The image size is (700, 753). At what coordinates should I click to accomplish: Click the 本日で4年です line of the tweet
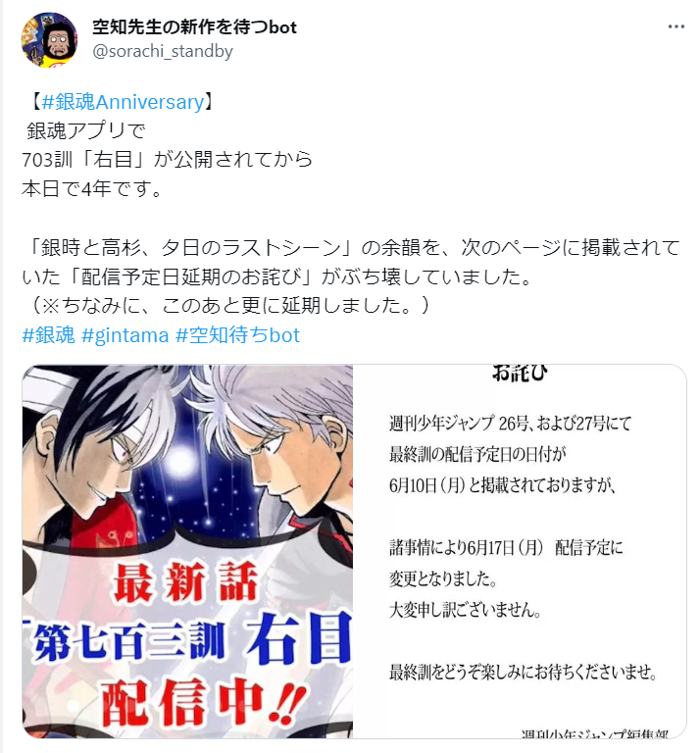[x=92, y=188]
